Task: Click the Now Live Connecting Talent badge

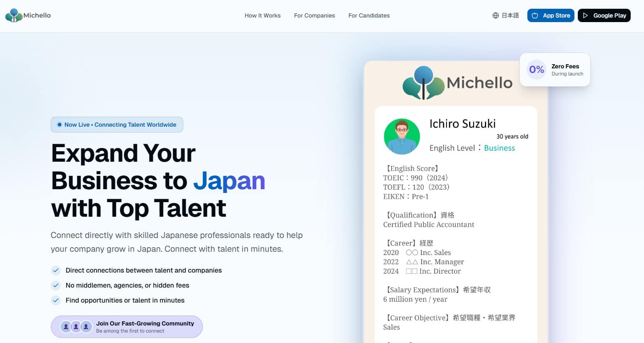Action: (x=117, y=125)
